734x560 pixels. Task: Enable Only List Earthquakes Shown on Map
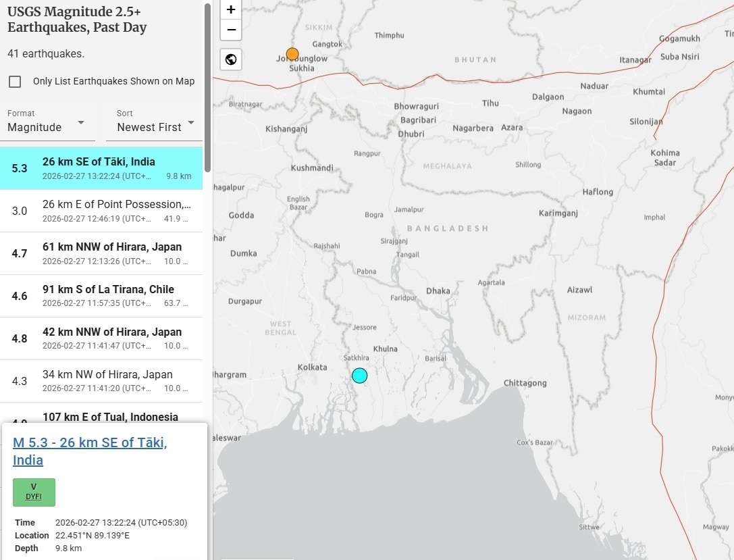pos(15,82)
